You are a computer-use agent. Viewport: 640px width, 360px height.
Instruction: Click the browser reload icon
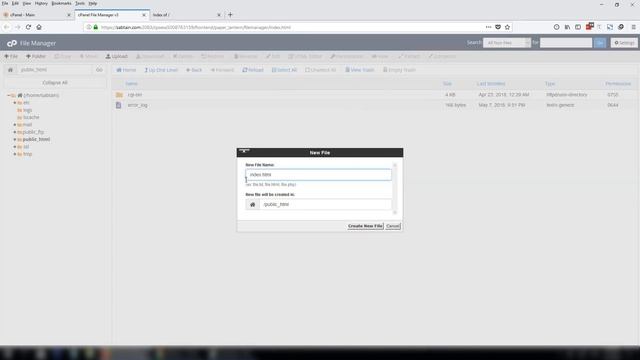[28, 27]
